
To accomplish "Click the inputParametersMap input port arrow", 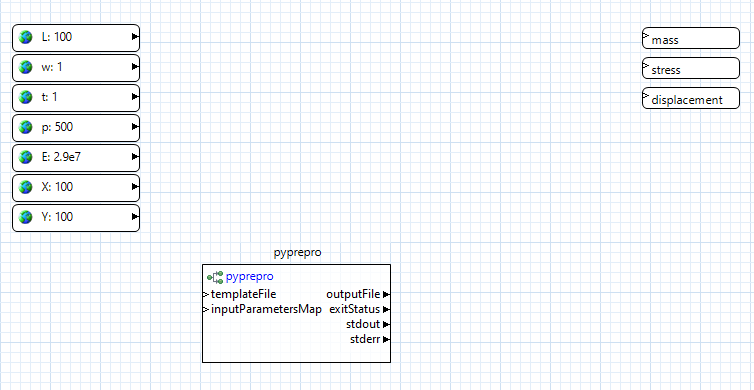I will 206,310.
